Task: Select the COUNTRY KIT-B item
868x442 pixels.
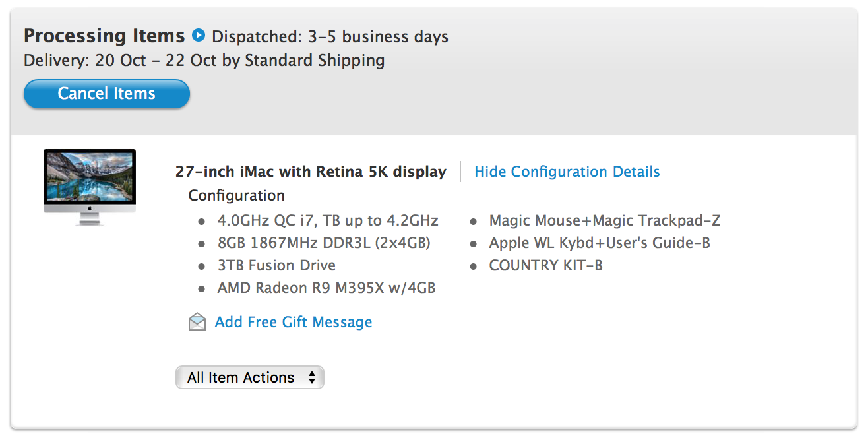Action: point(545,265)
